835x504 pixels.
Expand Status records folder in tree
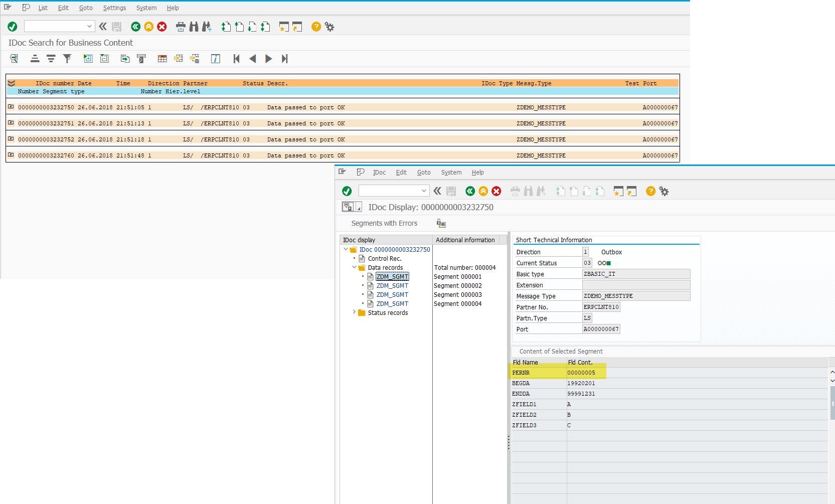click(x=354, y=312)
